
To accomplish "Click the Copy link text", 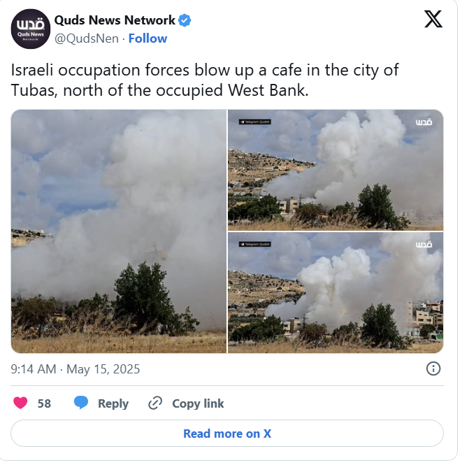I will pos(198,403).
